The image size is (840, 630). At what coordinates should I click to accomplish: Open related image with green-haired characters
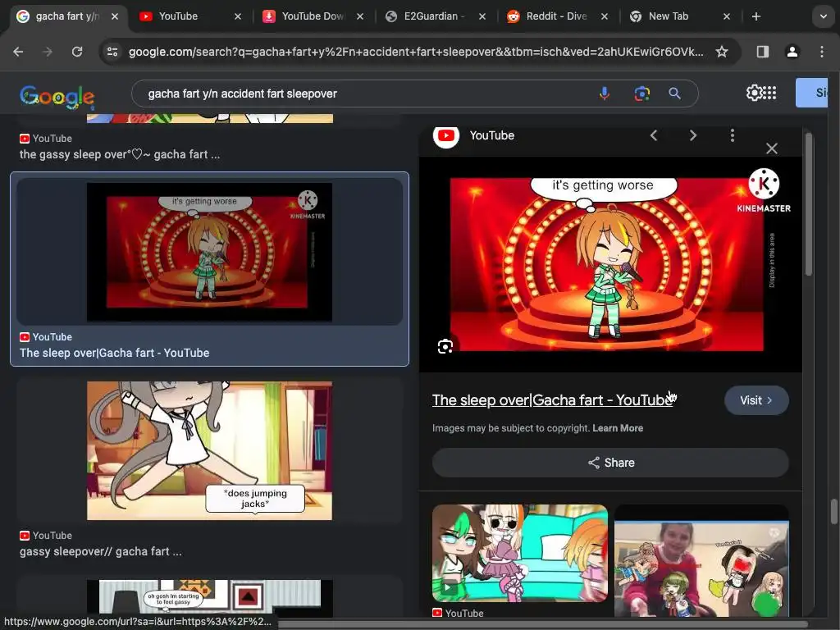coord(519,554)
